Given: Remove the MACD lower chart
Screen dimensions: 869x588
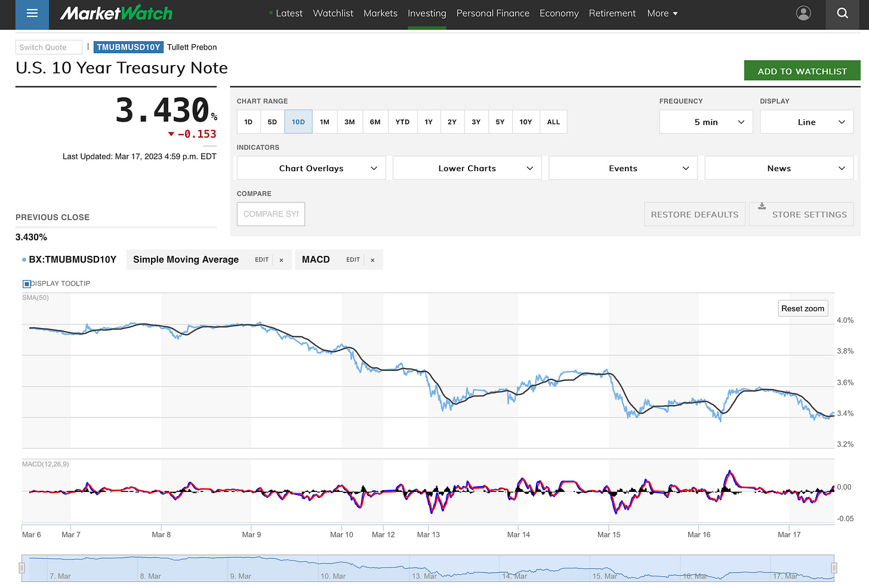Looking at the screenshot, I should click(x=372, y=260).
